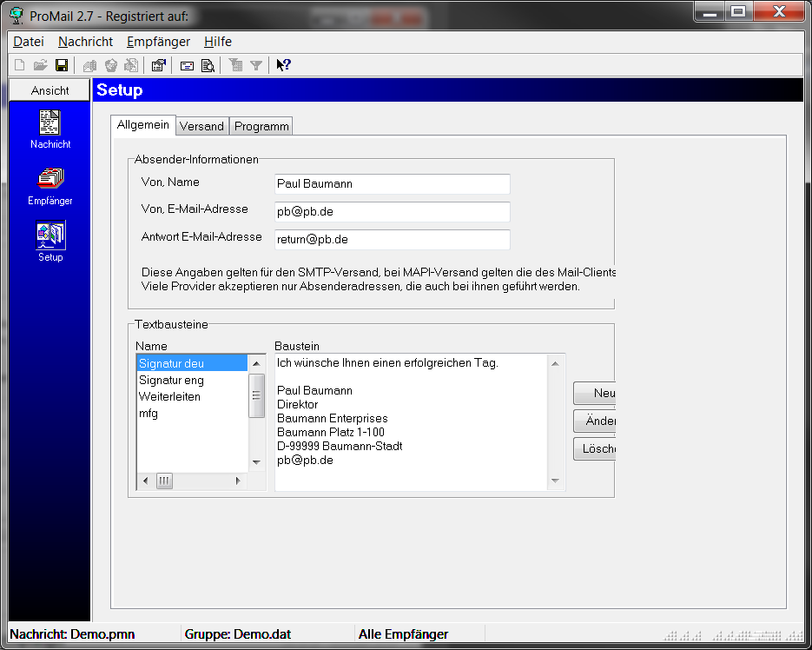Click the open file folder icon
This screenshot has height=650, width=812.
[x=41, y=65]
